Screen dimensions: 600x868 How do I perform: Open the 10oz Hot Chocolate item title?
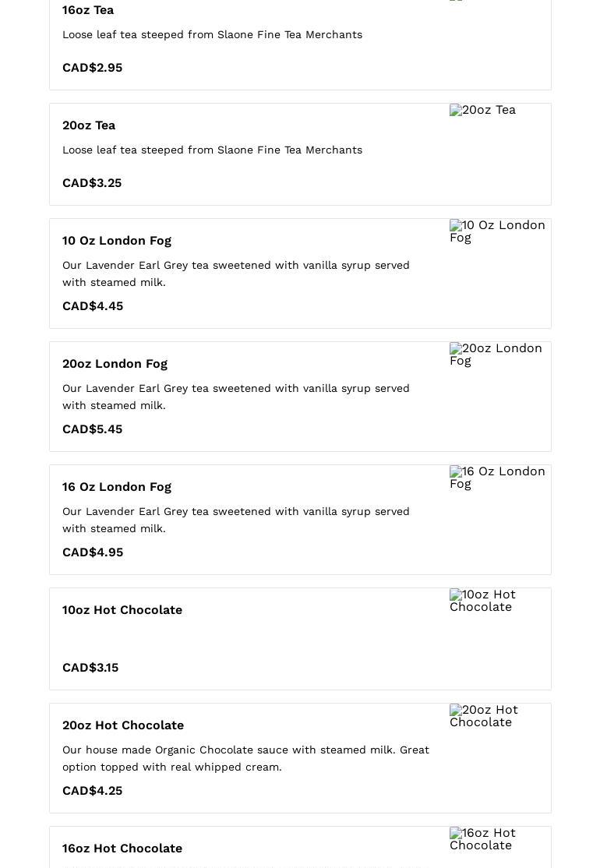(x=122, y=610)
